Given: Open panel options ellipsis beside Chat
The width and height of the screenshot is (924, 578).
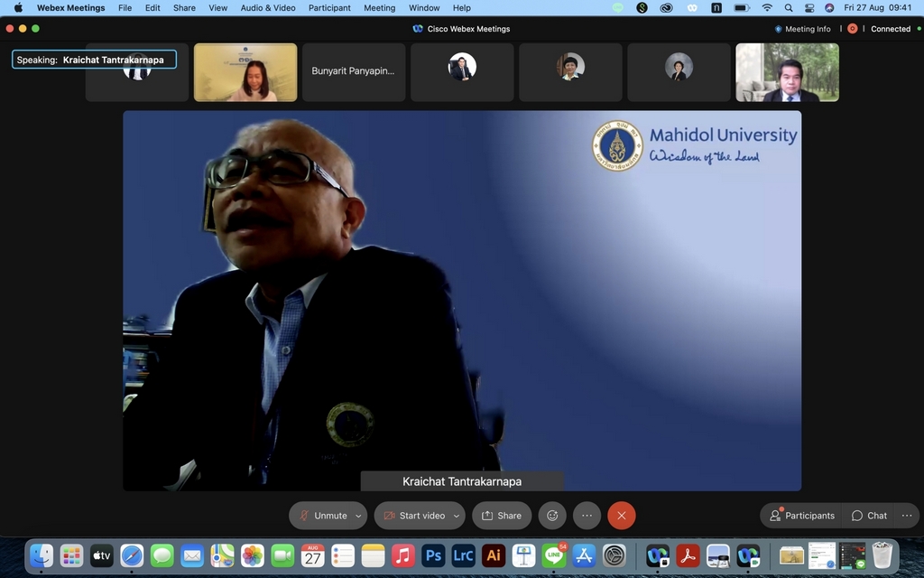Looking at the screenshot, I should pyautogui.click(x=907, y=516).
